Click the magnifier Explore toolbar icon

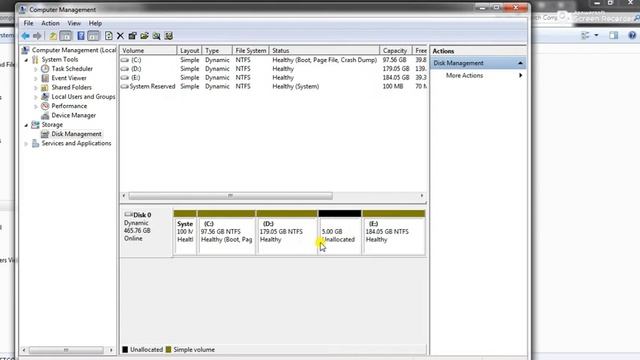coord(156,36)
